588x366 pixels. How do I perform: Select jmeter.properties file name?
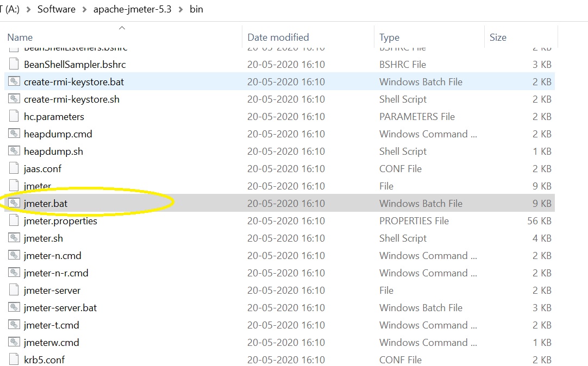click(60, 220)
